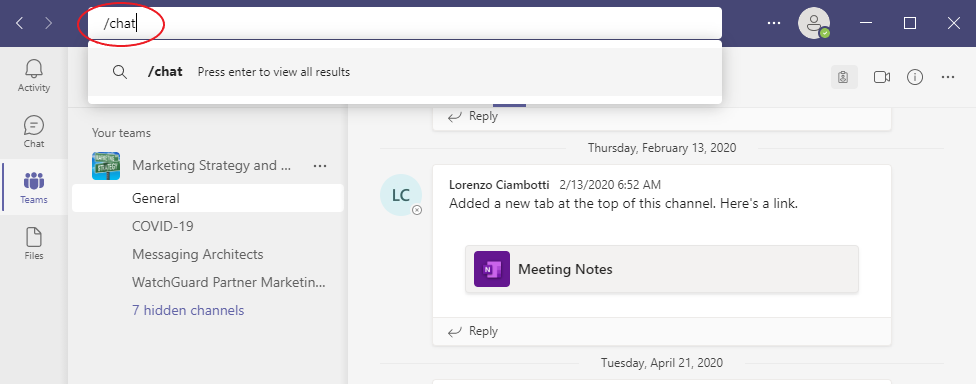Screen dimensions: 976x384
Task: Click the 2/13/2020 6:52 AM timestamp
Action: [x=610, y=185]
